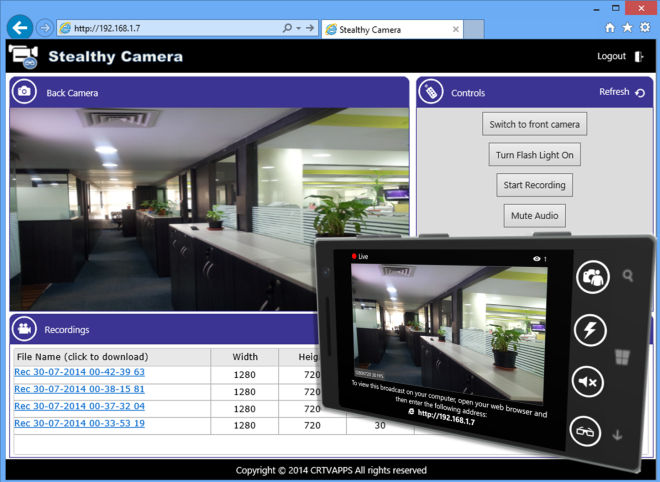Open the address bar dropdown arrow
The height and width of the screenshot is (482, 660).
[298, 28]
